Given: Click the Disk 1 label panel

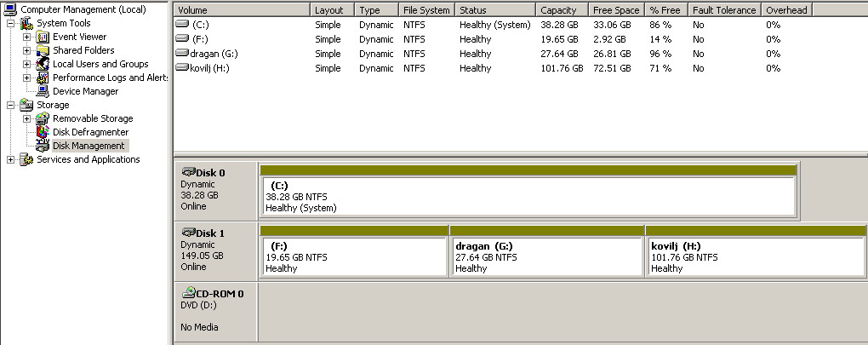Looking at the screenshot, I should (214, 250).
